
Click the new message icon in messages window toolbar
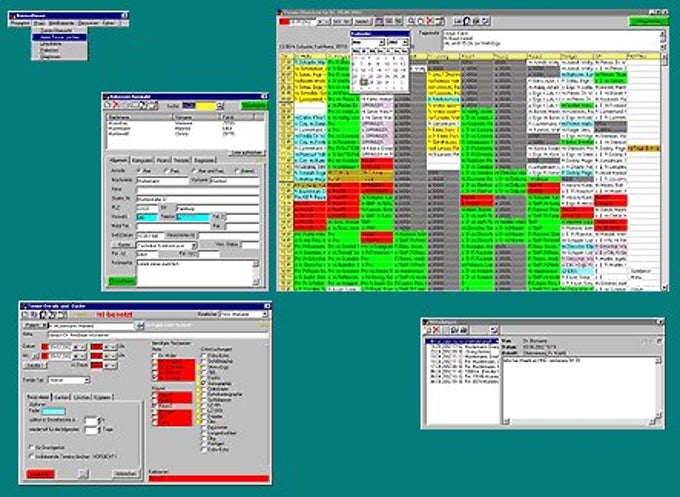coord(428,330)
